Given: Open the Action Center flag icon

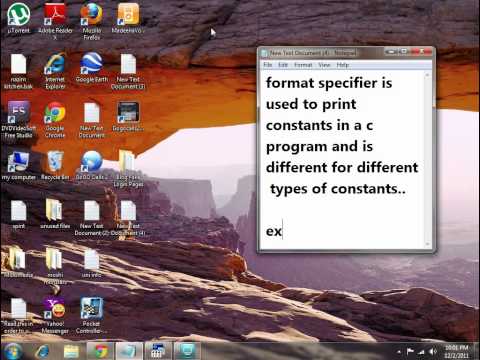Looking at the screenshot, I should (x=410, y=351).
